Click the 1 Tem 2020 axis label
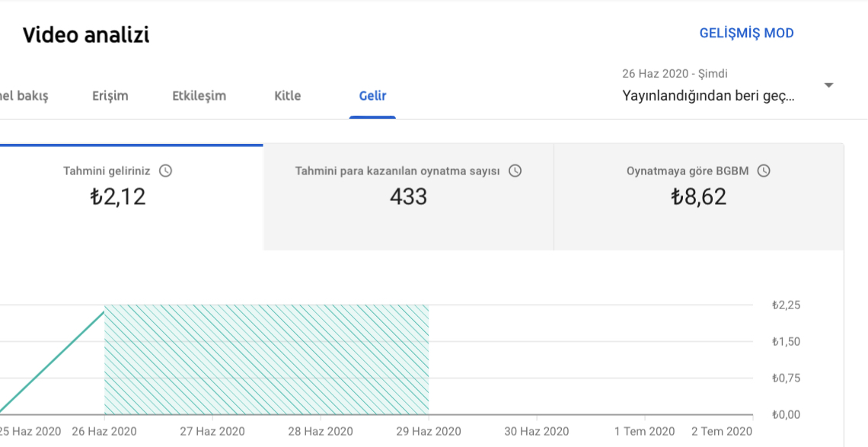The height and width of the screenshot is (447, 868). click(644, 431)
